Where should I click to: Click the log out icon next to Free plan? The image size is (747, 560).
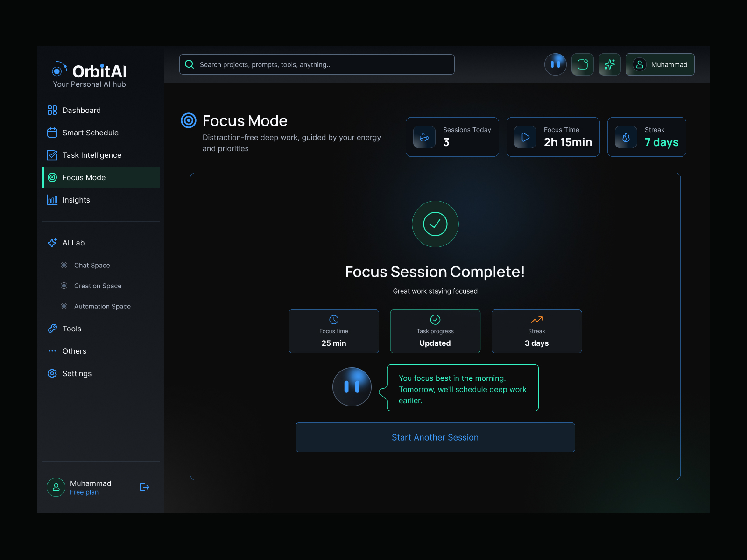pyautogui.click(x=145, y=487)
